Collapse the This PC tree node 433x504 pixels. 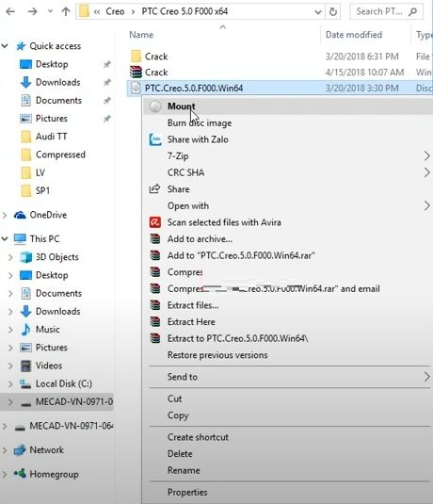[5, 239]
